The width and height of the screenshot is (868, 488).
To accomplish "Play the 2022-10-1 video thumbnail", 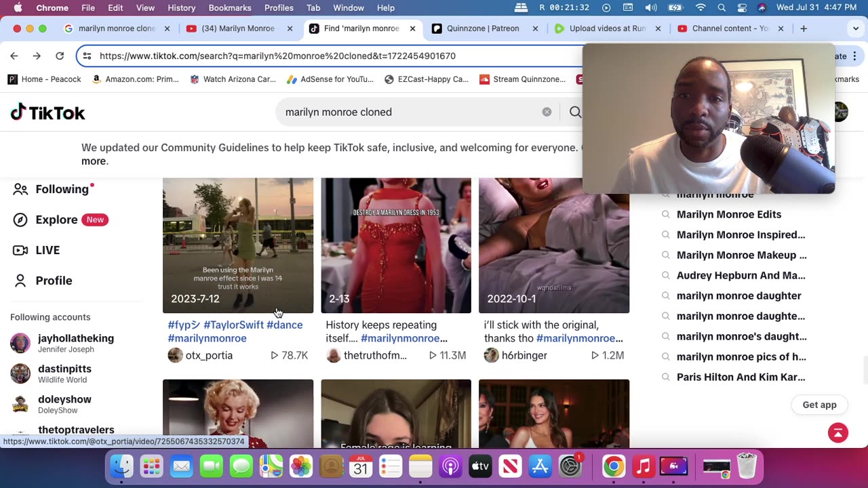I will pyautogui.click(x=554, y=245).
